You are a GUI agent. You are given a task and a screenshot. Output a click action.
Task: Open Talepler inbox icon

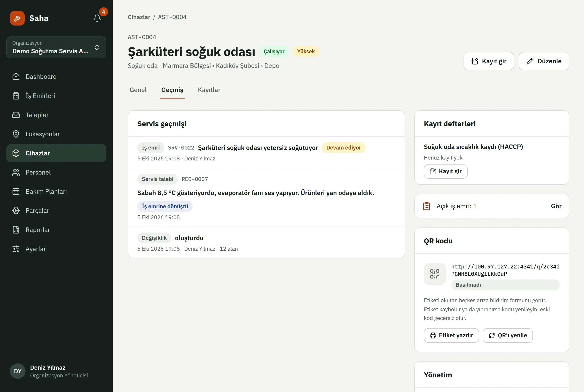tap(16, 115)
